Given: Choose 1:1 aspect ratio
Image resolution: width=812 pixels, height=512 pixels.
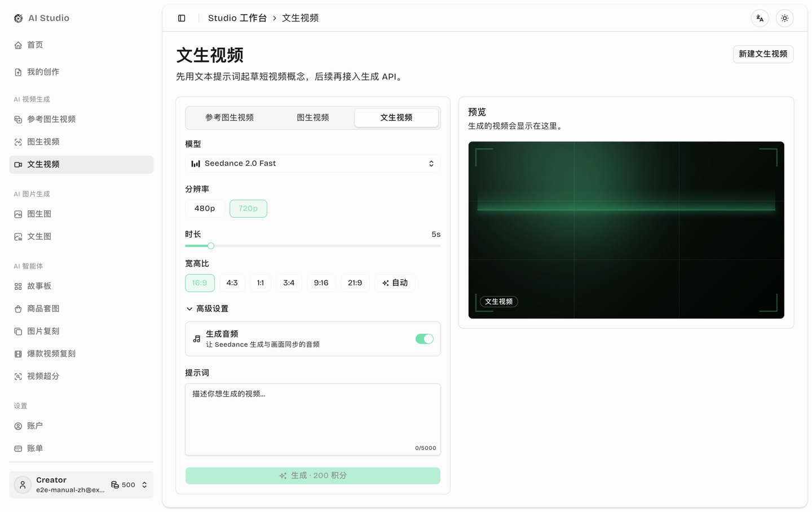Looking at the screenshot, I should (261, 283).
